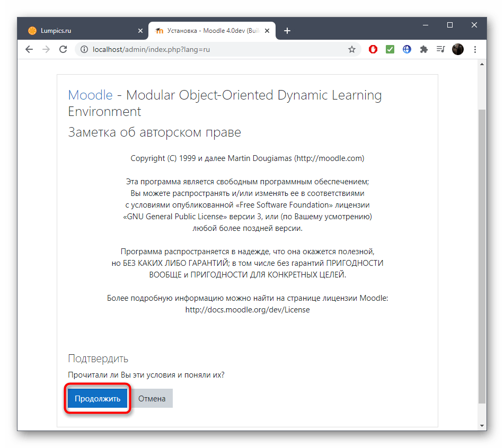Close the Moodle installation tab
Screen dimensions: 504x448
(267, 31)
